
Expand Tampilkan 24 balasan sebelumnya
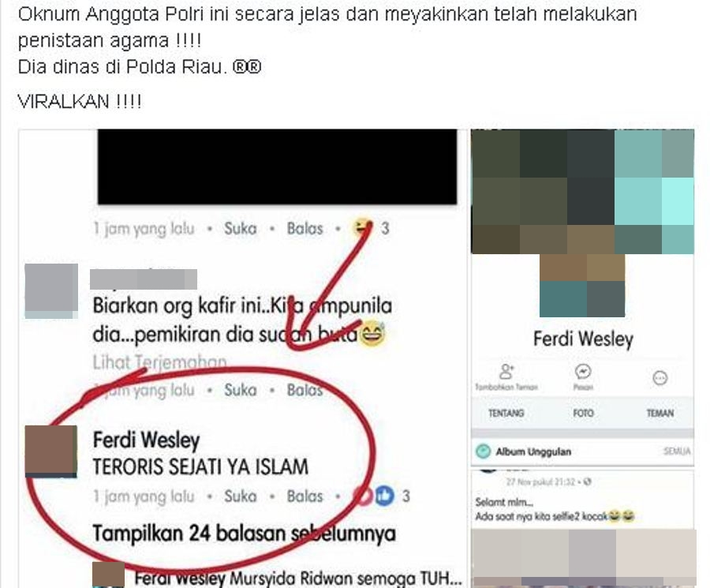point(244,534)
